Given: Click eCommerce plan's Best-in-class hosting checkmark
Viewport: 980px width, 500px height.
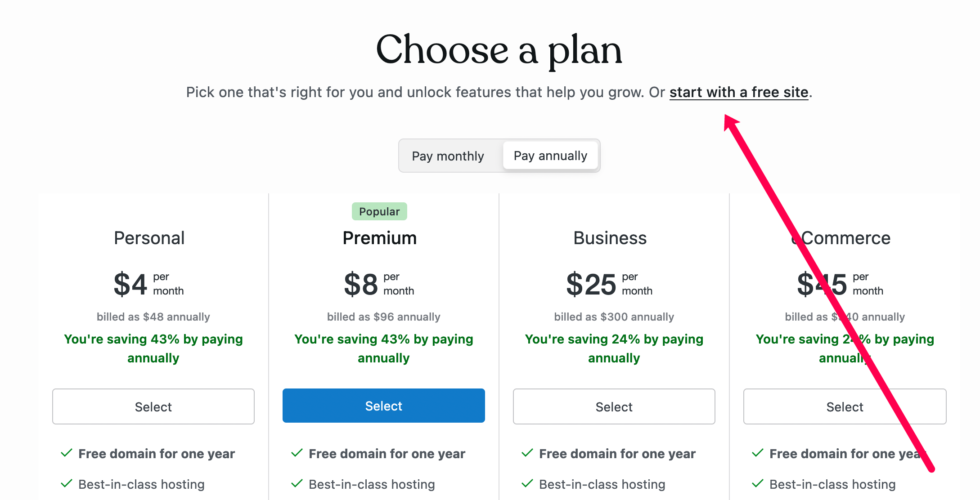Looking at the screenshot, I should click(x=758, y=483).
